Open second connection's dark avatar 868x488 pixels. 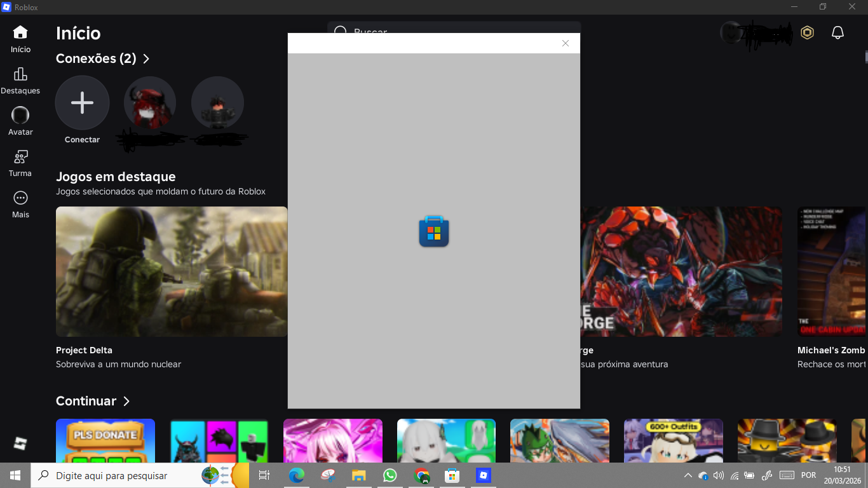(x=217, y=102)
